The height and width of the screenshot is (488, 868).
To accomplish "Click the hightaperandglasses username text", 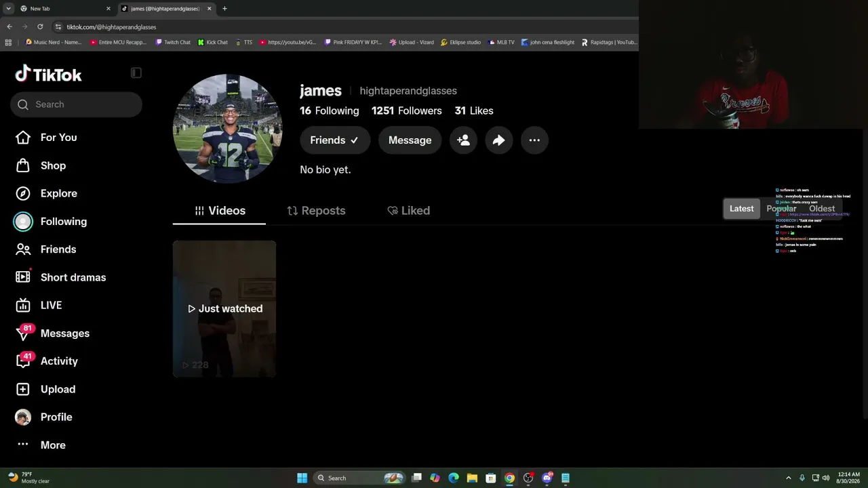I will click(x=408, y=91).
